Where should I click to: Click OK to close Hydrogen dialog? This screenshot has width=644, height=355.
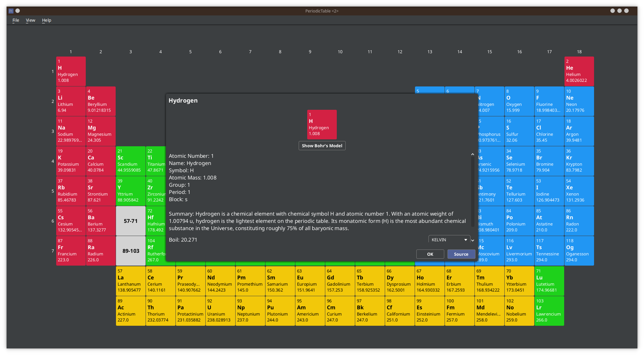click(430, 254)
